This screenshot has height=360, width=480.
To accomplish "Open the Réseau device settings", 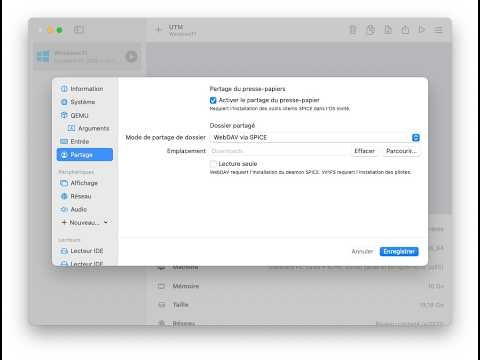I will pyautogui.click(x=85, y=196).
